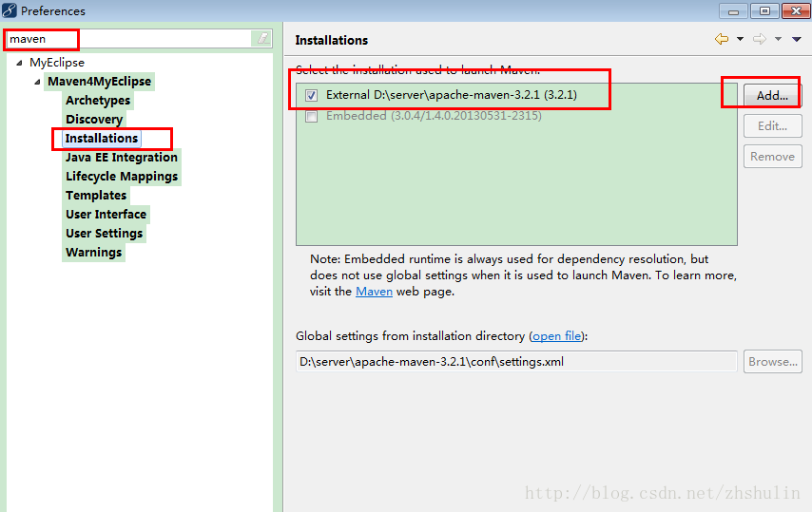This screenshot has width=812, height=512.
Task: Select Maven4MyEclipse in the tree
Action: (100, 81)
